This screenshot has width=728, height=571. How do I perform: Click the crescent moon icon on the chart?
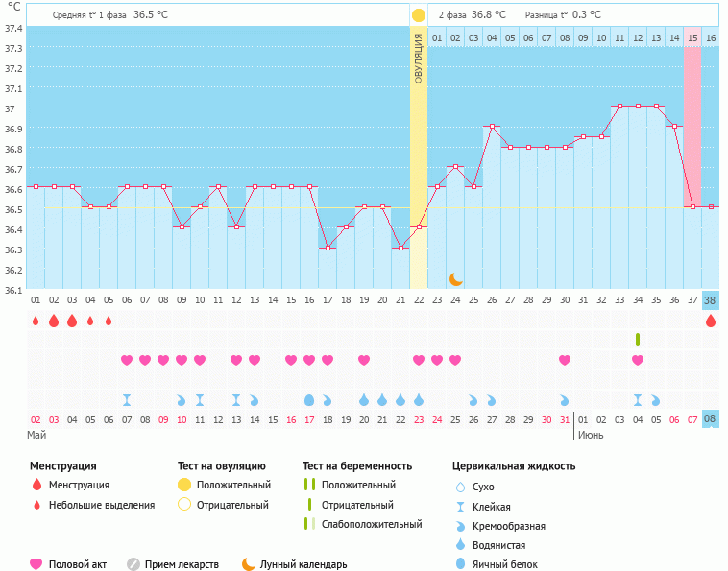click(x=456, y=278)
